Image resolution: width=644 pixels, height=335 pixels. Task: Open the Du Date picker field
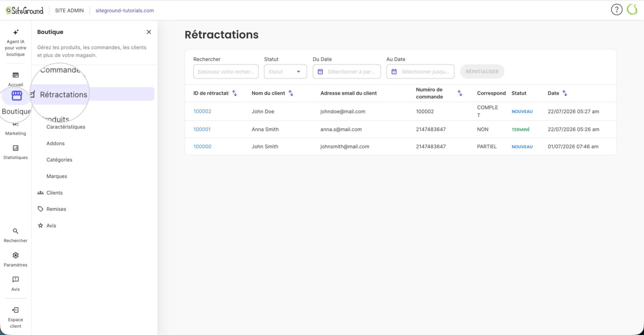(x=347, y=72)
